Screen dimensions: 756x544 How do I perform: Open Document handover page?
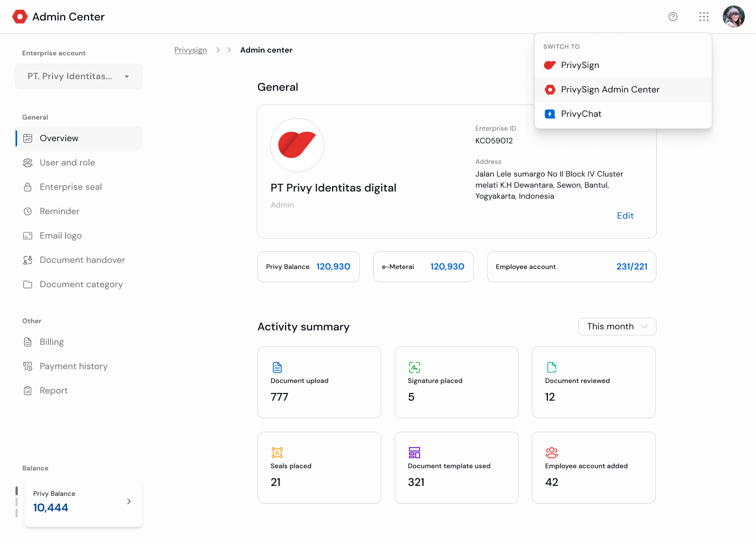tap(79, 260)
